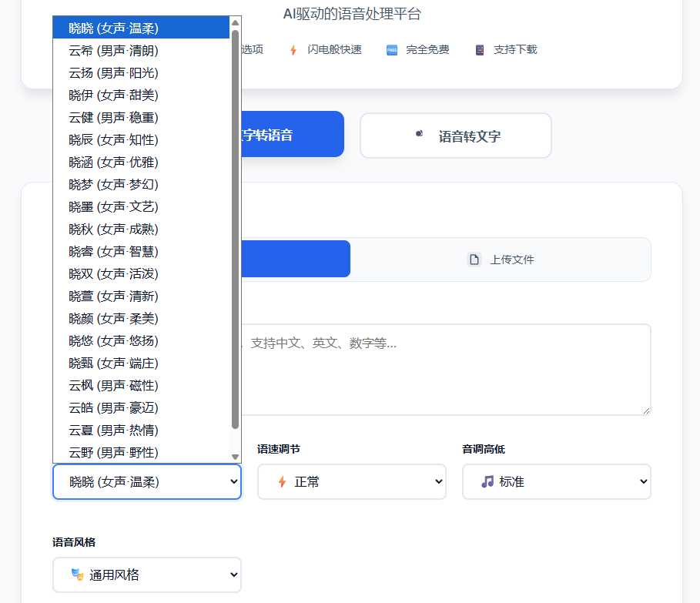Viewport: 700px width, 603px height.
Task: Switch to the 语音转文字 tab
Action: [x=455, y=134]
